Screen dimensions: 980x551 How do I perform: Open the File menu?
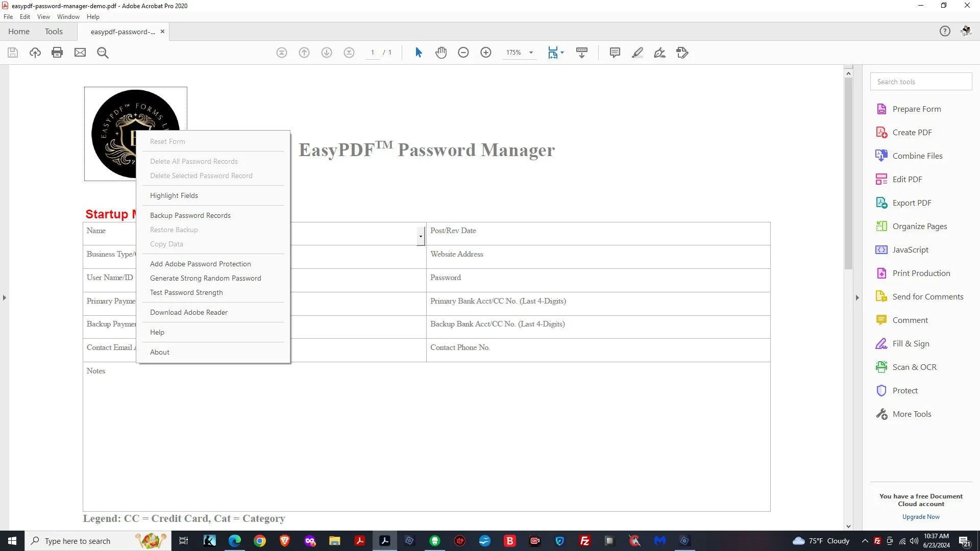pos(8,17)
